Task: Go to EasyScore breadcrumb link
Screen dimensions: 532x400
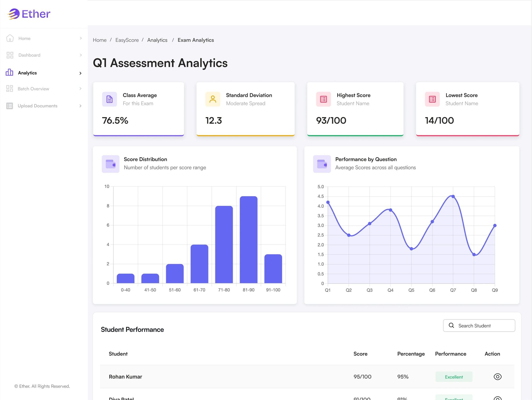Action: (127, 40)
